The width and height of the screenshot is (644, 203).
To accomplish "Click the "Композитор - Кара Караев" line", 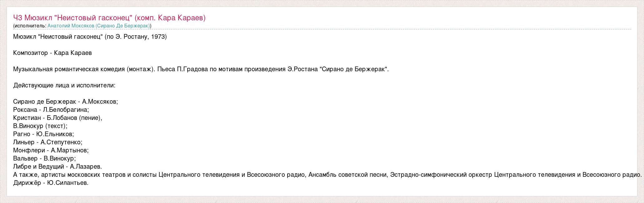I will (52, 53).
